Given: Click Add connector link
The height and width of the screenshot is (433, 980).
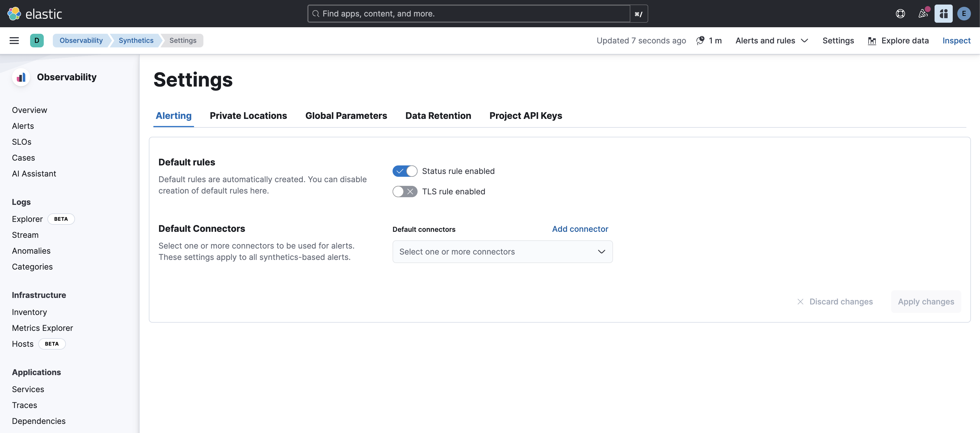Looking at the screenshot, I should pyautogui.click(x=580, y=229).
